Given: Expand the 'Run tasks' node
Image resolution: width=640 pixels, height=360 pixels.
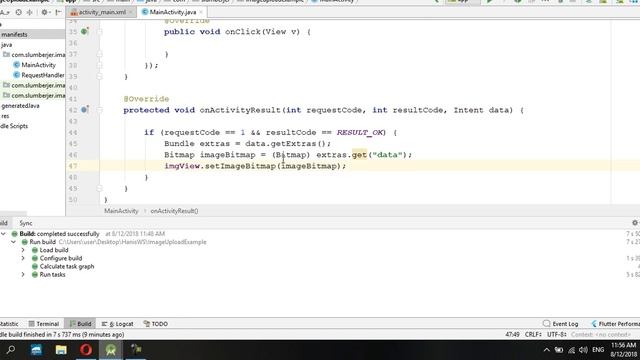Looking at the screenshot, I should click(x=23, y=275).
